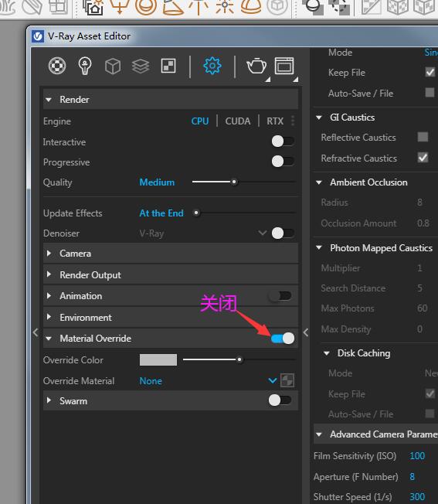438x504 pixels.
Task: Click the Override Color swatch
Action: point(158,359)
